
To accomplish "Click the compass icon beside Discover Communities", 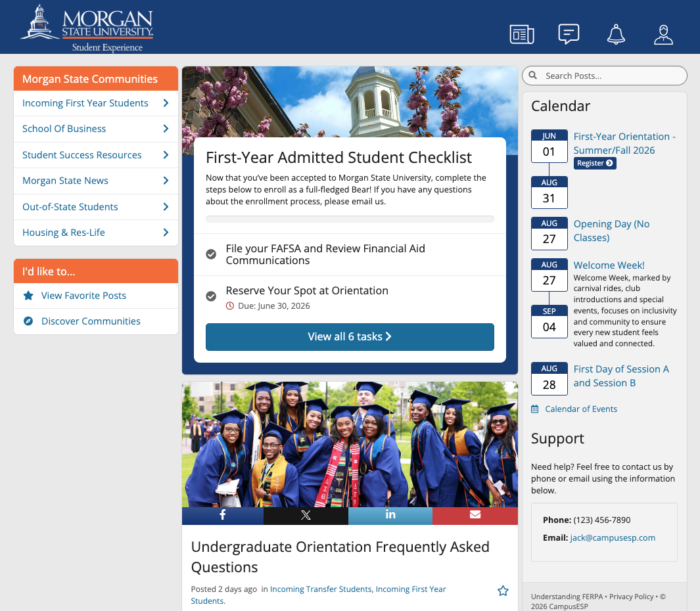I will (x=28, y=321).
